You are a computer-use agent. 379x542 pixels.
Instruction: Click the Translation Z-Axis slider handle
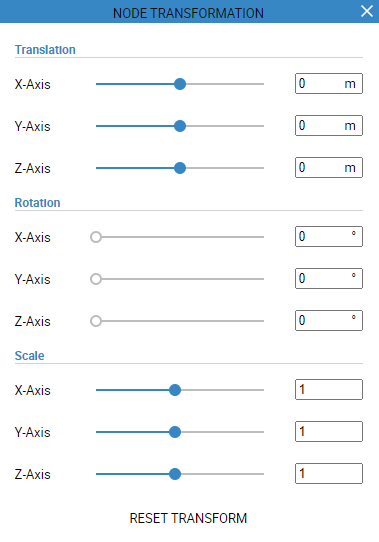click(180, 168)
